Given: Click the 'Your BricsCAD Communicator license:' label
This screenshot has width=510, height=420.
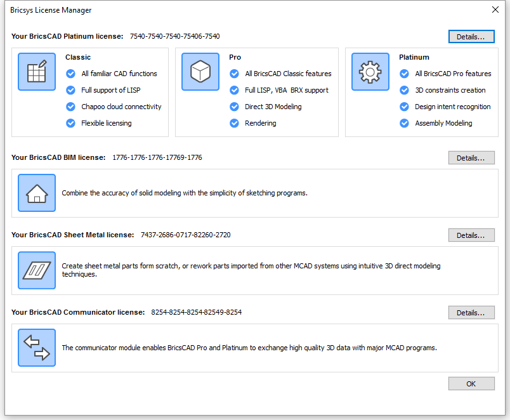Looking at the screenshot, I should (x=78, y=312).
